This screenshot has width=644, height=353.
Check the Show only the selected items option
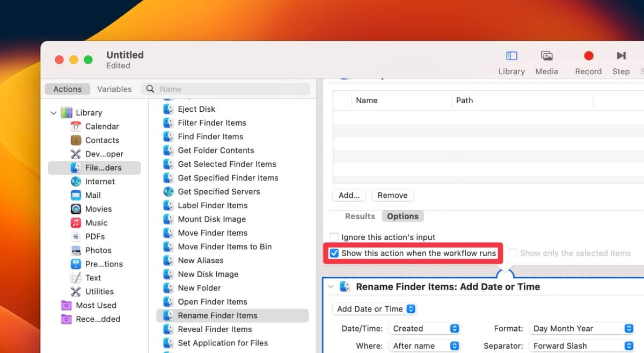513,253
